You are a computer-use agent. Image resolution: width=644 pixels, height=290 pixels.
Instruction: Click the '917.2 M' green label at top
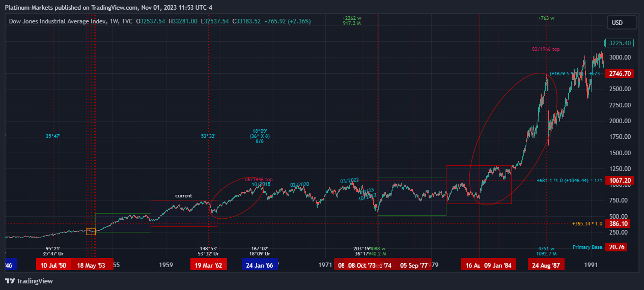click(x=352, y=23)
